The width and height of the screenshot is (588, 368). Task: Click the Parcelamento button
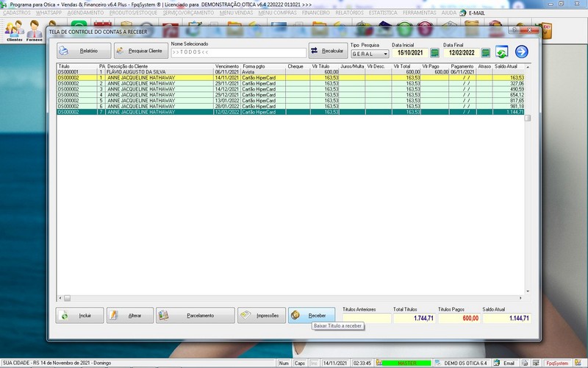(196, 316)
